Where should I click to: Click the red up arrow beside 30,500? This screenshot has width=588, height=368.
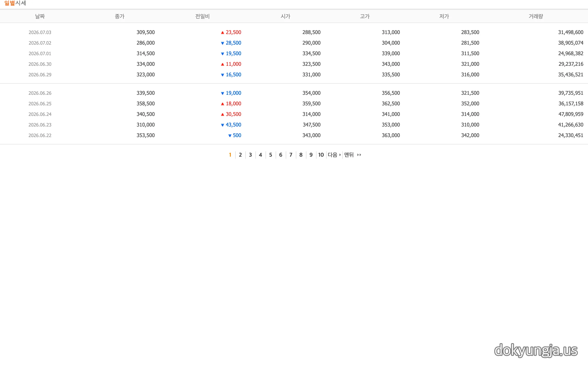(222, 115)
